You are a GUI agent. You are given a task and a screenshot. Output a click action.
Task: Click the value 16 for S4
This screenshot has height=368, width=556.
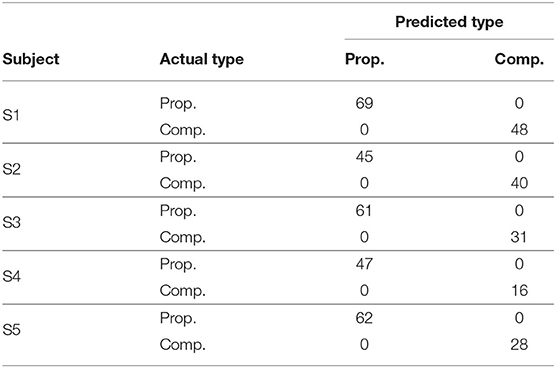(519, 291)
